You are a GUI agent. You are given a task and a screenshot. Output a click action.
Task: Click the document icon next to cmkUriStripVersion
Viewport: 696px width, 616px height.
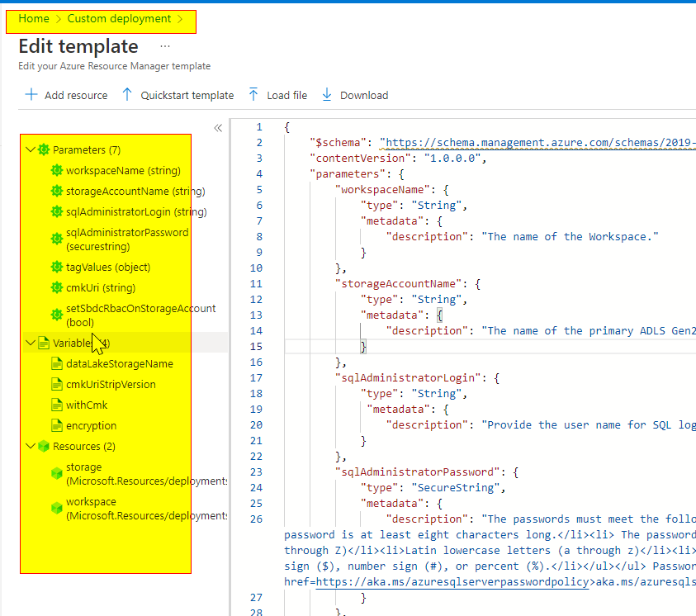click(x=57, y=384)
